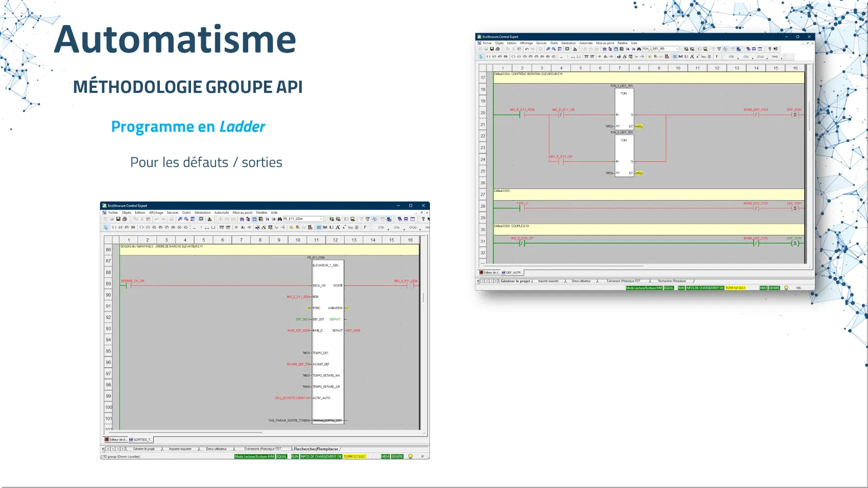Click the Save icon in the left window toolbar
This screenshot has width=868, height=488.
pyautogui.click(x=118, y=219)
